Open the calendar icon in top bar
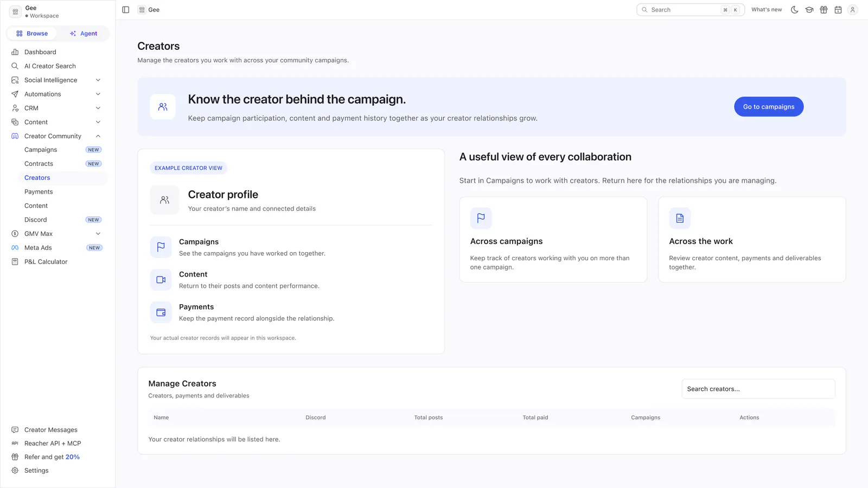Viewport: 868px width, 488px height. point(838,10)
